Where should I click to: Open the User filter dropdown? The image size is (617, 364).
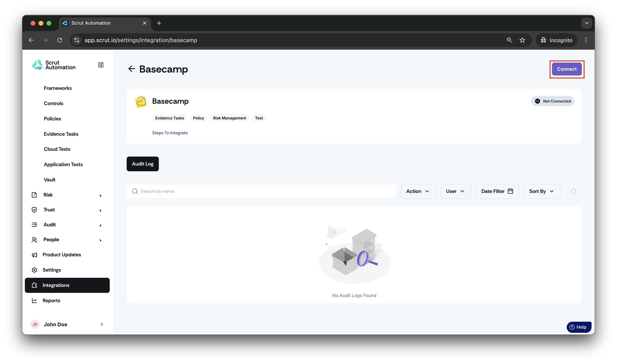[456, 191]
